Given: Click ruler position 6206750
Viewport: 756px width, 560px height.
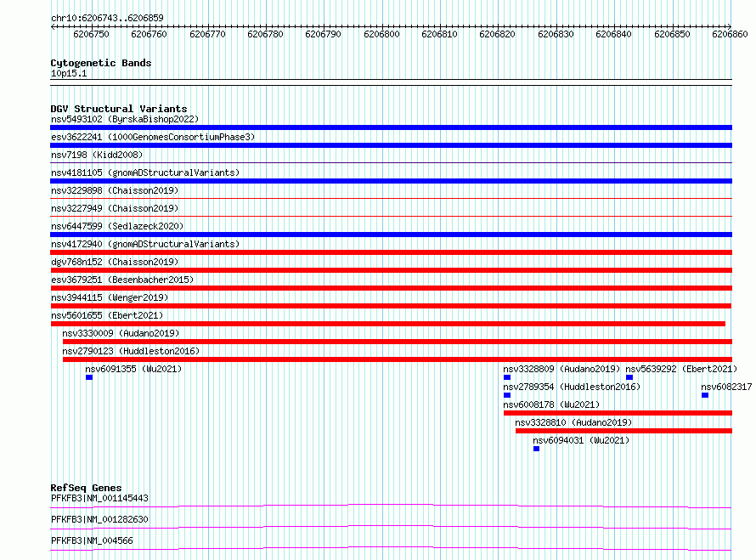Looking at the screenshot, I should tap(91, 34).
